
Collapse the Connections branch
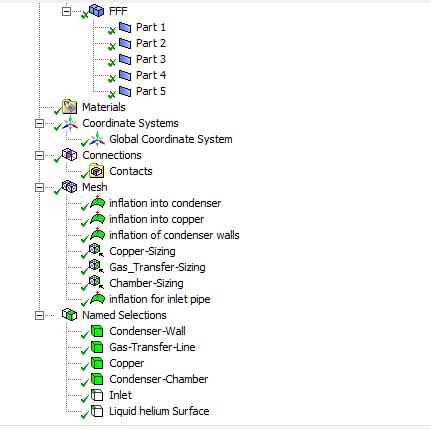(x=39, y=155)
